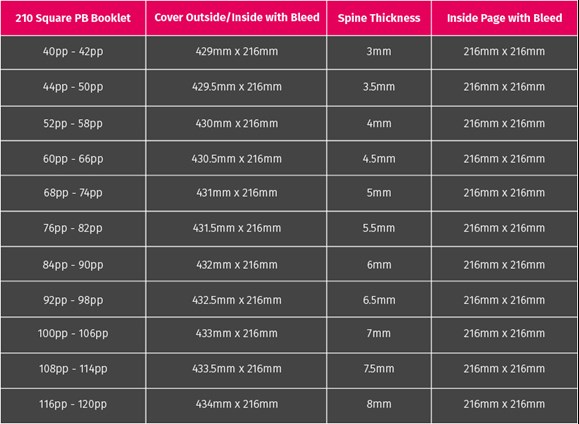Screen dimensions: 579x424
Task: Select the 5.5mm spine thickness value
Action: coord(379,228)
